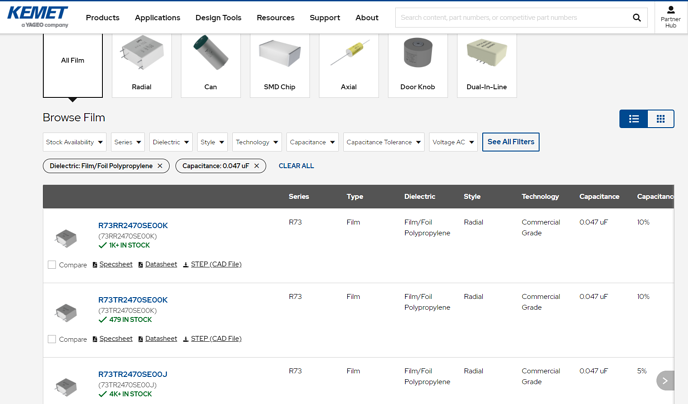Click product image of R73TR2470SE00K
Viewport: 688px width, 404px height.
[66, 312]
